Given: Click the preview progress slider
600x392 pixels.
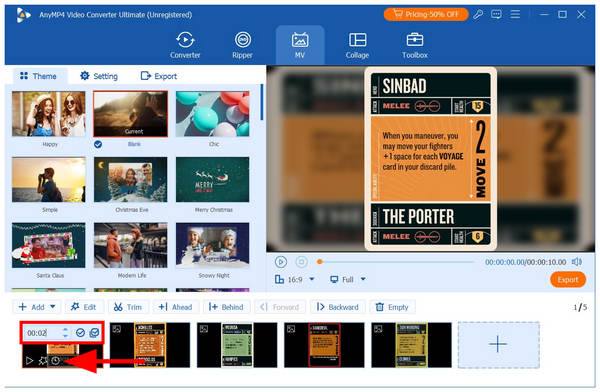Looking at the screenshot, I should point(396,262).
